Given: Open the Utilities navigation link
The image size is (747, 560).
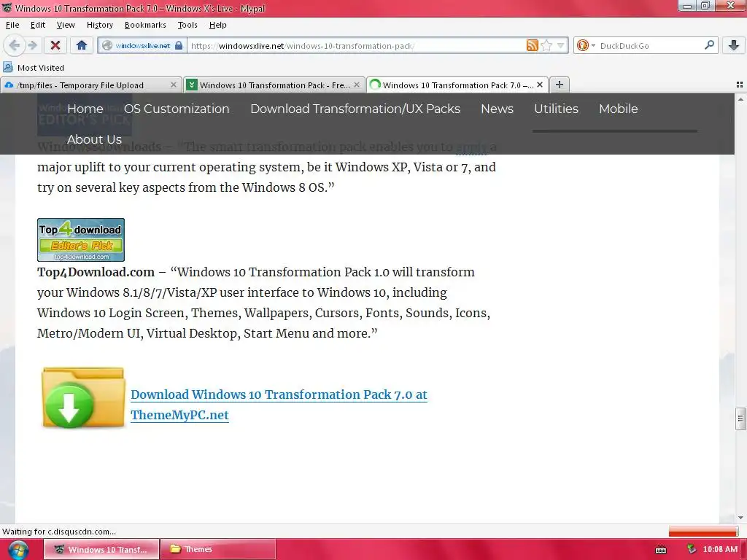Looking at the screenshot, I should [x=556, y=109].
